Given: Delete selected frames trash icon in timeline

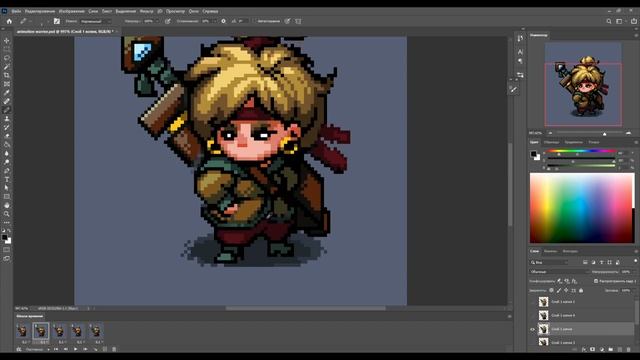Looking at the screenshot, I should tap(114, 349).
